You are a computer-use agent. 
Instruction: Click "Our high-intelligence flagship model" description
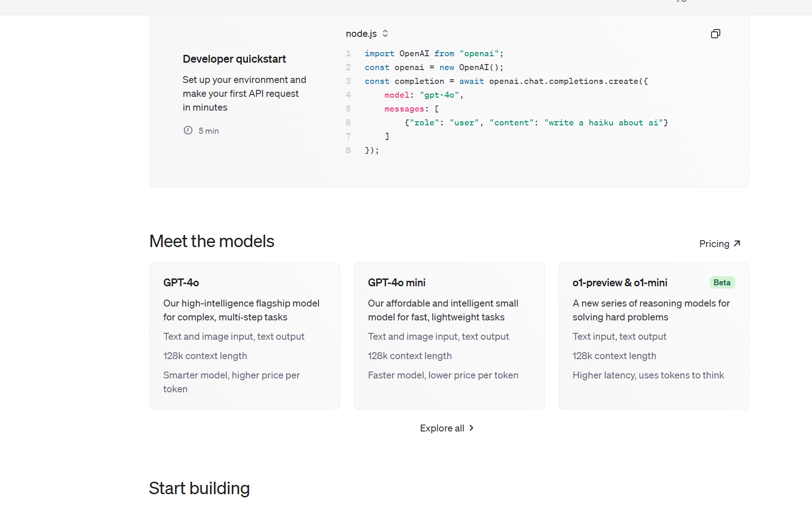pos(241,310)
